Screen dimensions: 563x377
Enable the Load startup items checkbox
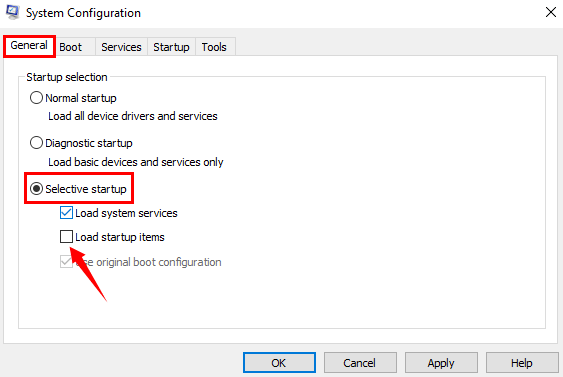point(66,237)
